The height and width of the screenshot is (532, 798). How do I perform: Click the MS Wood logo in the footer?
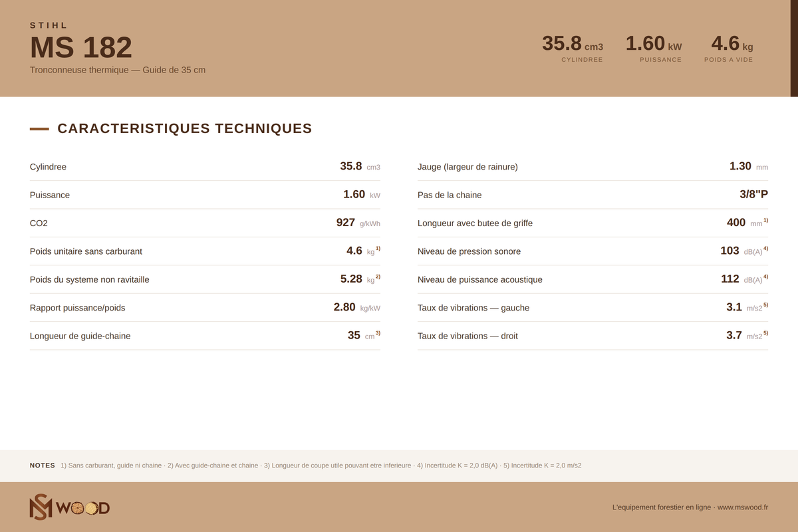pos(70,507)
